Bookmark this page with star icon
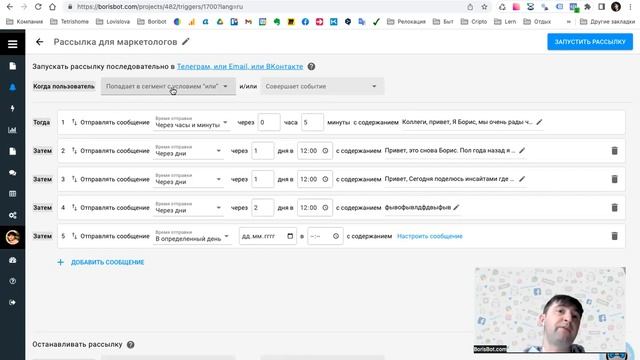The height and width of the screenshot is (360, 640). (484, 7)
